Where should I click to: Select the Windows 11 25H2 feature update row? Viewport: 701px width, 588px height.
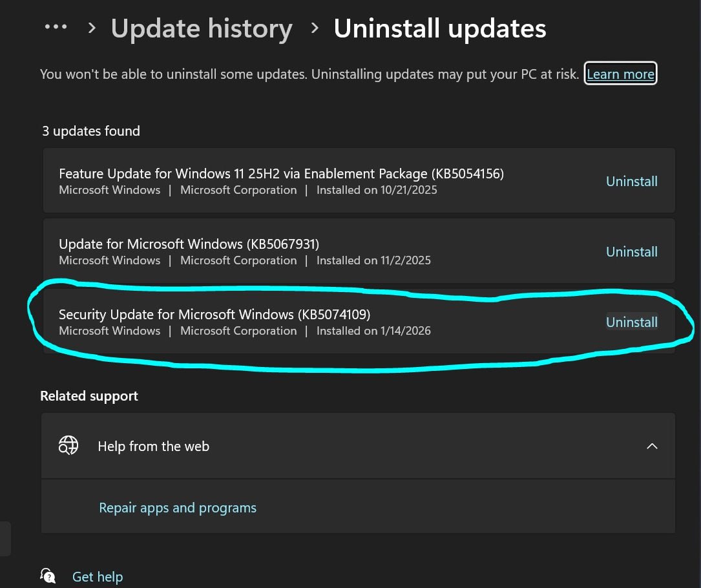(291, 180)
